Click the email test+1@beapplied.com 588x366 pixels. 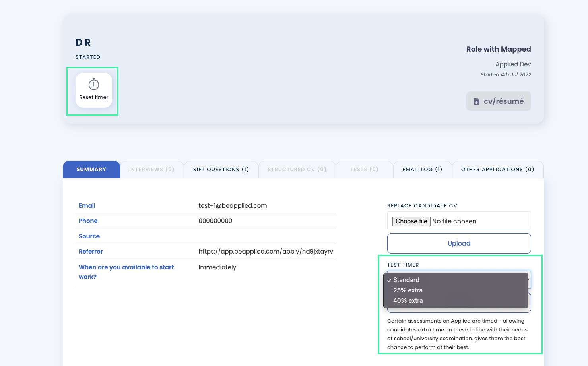[233, 206]
